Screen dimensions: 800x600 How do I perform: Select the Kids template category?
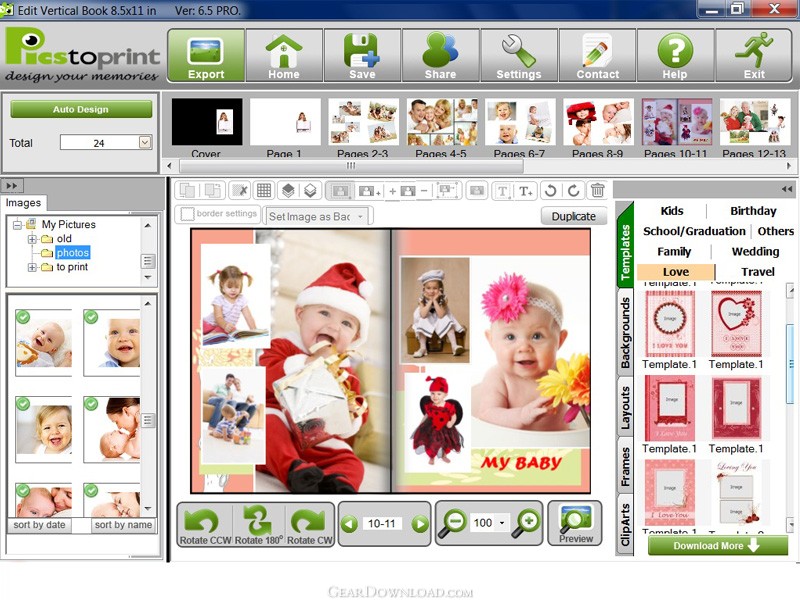[671, 211]
